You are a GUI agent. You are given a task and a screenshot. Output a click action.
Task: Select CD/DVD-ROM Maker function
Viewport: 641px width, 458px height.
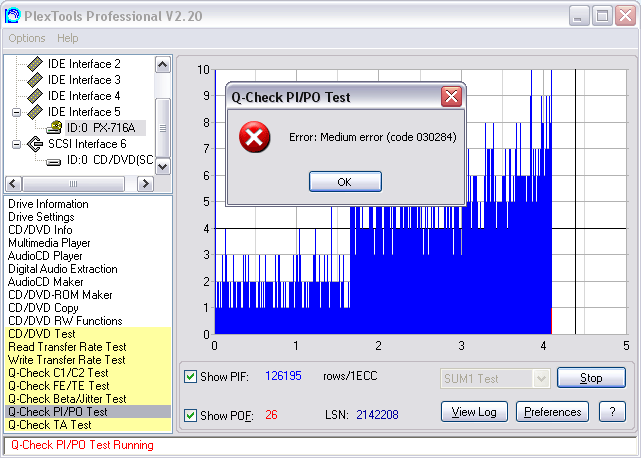coord(60,295)
